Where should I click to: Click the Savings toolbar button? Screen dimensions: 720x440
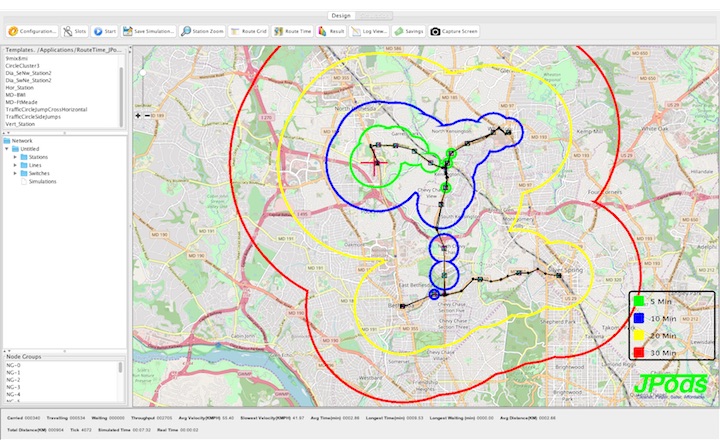410,31
